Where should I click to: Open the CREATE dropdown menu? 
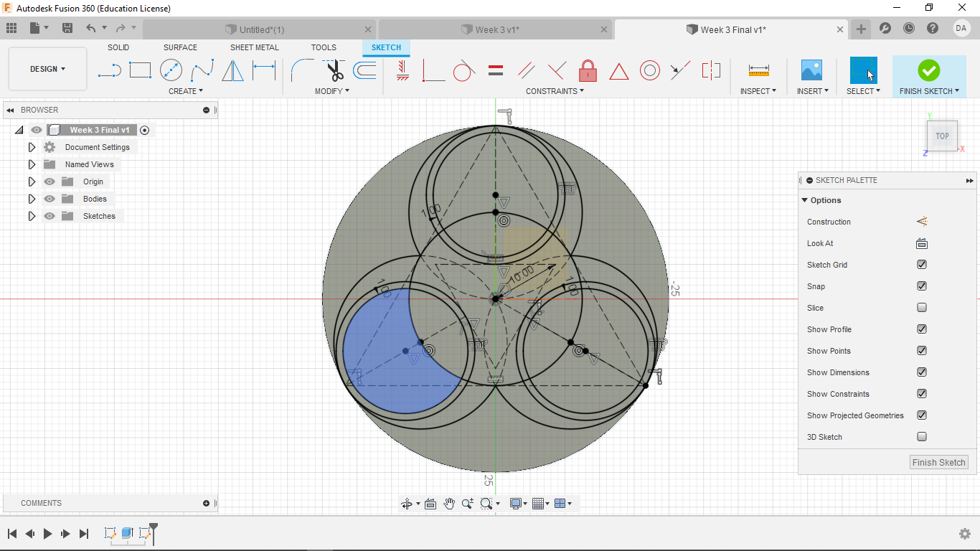pyautogui.click(x=186, y=91)
